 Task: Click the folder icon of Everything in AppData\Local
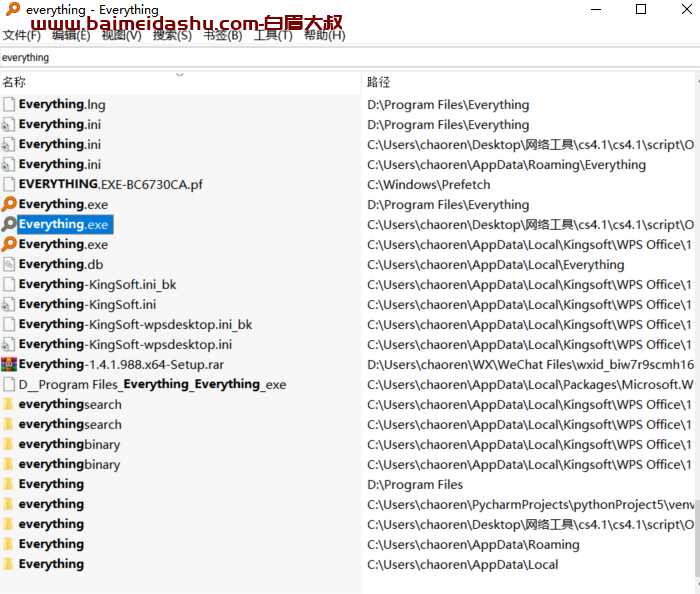(x=8, y=564)
